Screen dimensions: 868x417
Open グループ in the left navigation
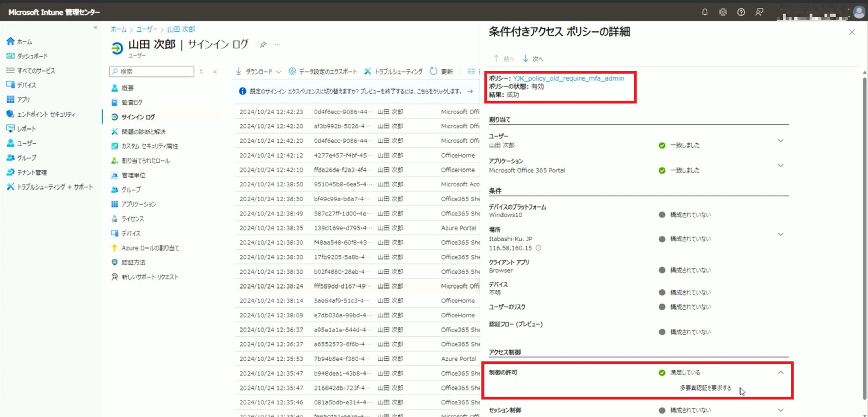coord(21,158)
